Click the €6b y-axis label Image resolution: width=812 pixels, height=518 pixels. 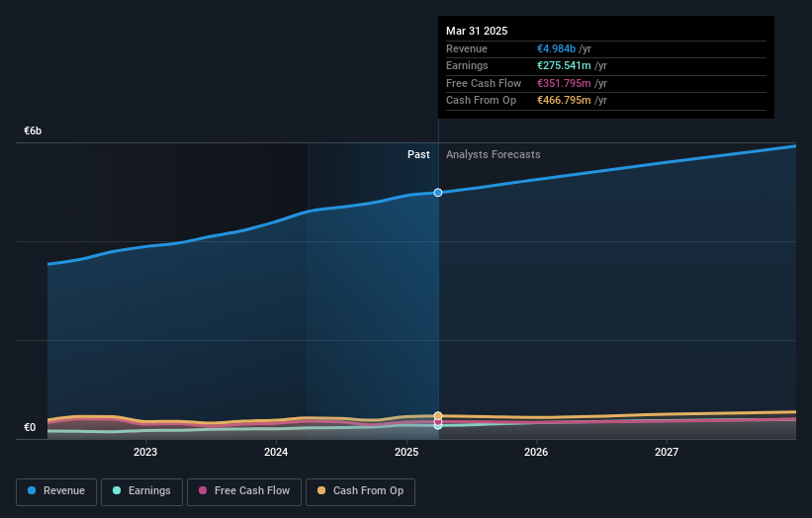pos(33,131)
